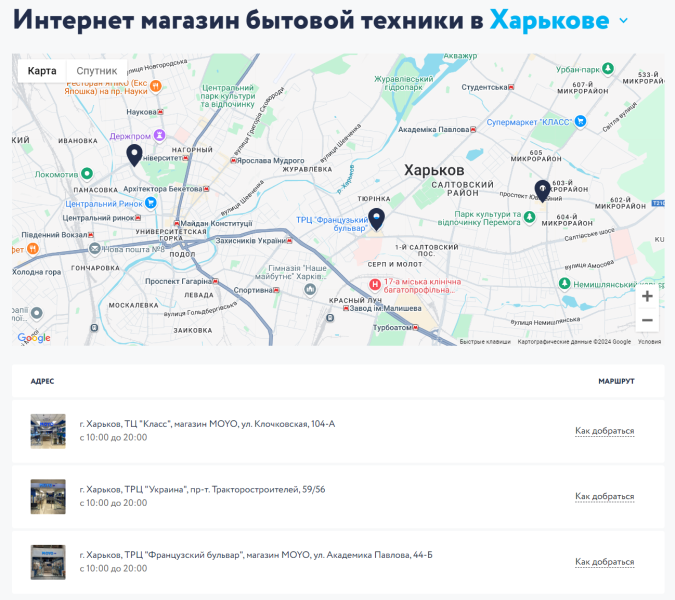675x600 pixels.
Task: Get directions to ТЦ Класс store
Action: [x=604, y=431]
